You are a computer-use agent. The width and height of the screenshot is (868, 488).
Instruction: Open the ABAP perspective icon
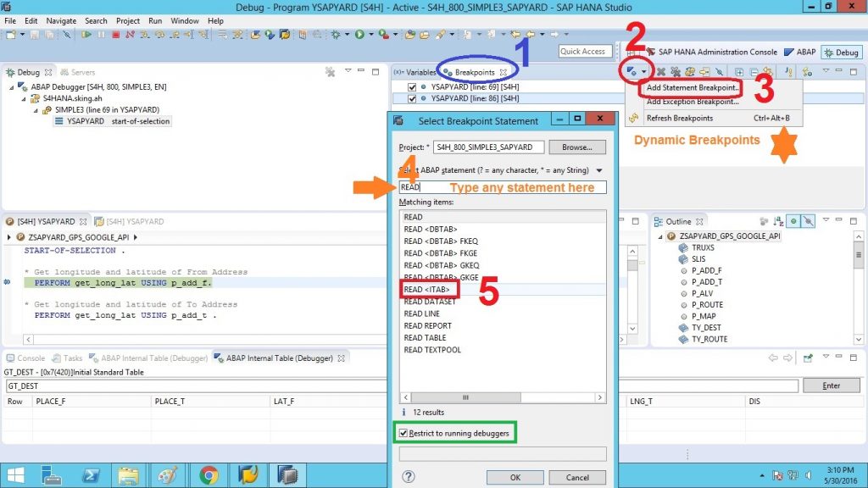[x=800, y=52]
